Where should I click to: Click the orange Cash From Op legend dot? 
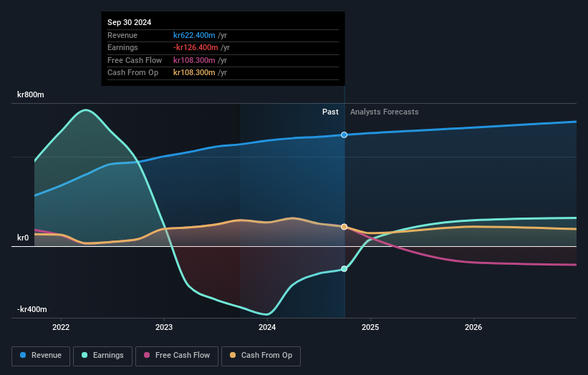click(x=233, y=355)
